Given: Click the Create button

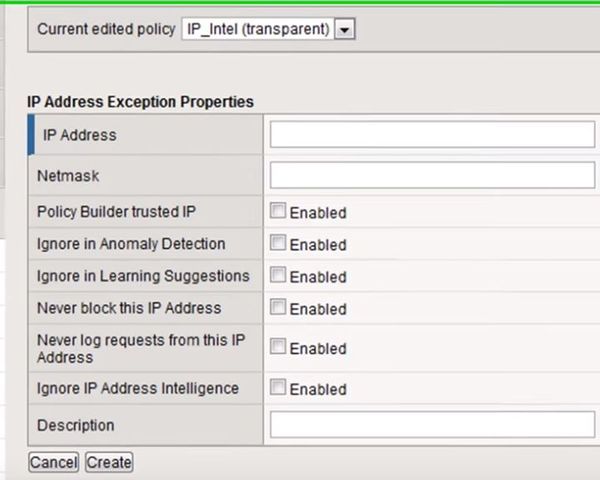Looking at the screenshot, I should (x=109, y=462).
